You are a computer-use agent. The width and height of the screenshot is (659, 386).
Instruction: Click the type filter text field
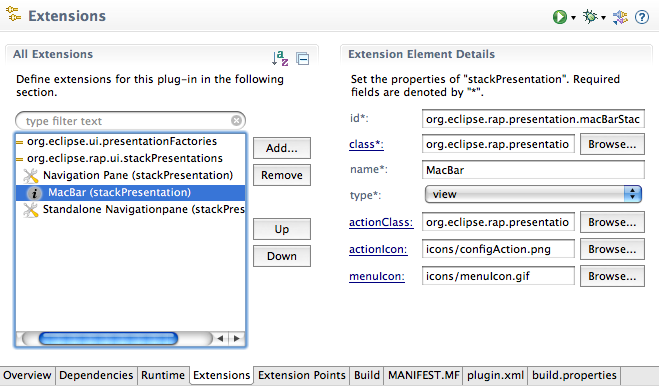130,121
